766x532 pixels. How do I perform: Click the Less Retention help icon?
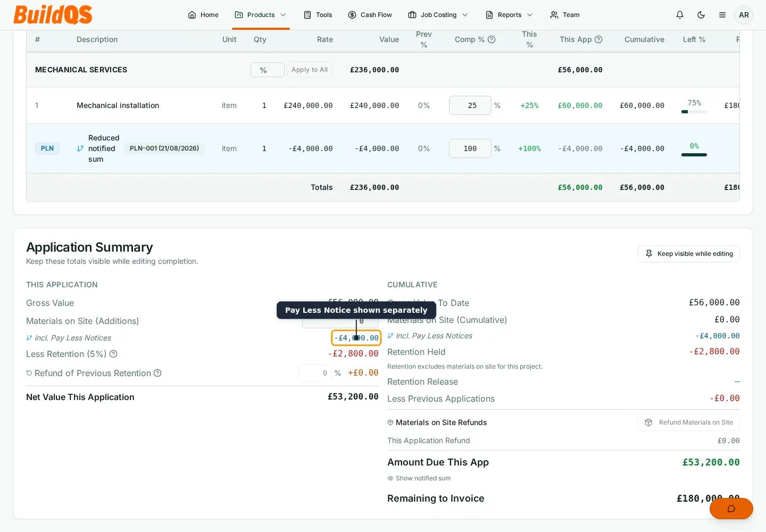pyautogui.click(x=113, y=354)
